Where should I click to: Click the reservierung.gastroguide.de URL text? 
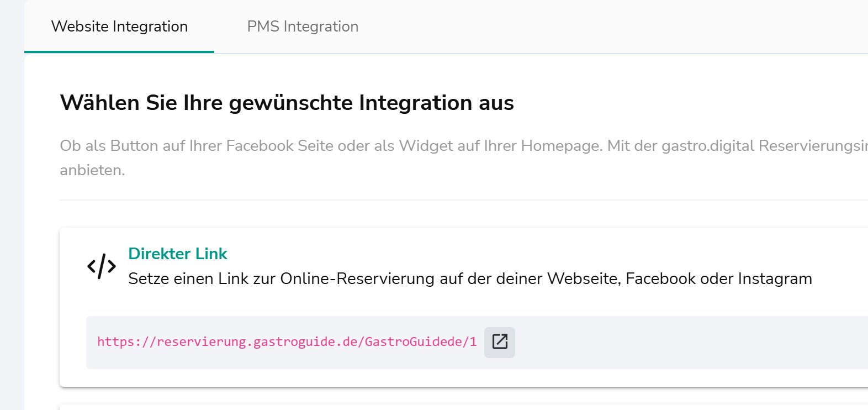click(x=287, y=341)
